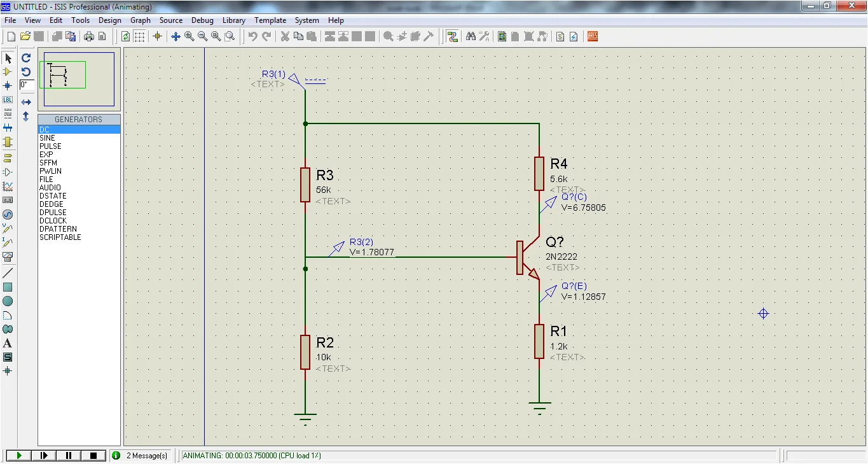Image resolution: width=868 pixels, height=464 pixels.
Task: Select the Subcircuit mode tool
Action: [8, 142]
